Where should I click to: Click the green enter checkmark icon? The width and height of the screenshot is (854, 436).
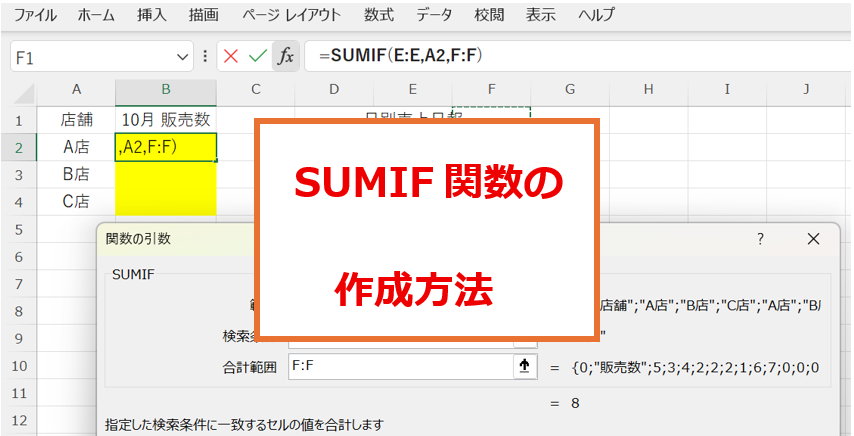(258, 56)
